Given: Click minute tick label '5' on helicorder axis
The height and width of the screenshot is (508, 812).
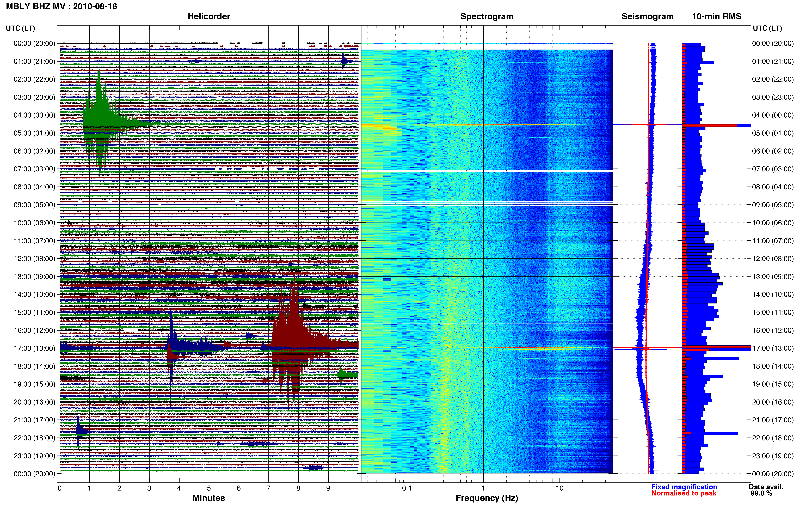Looking at the screenshot, I should coord(209,488).
